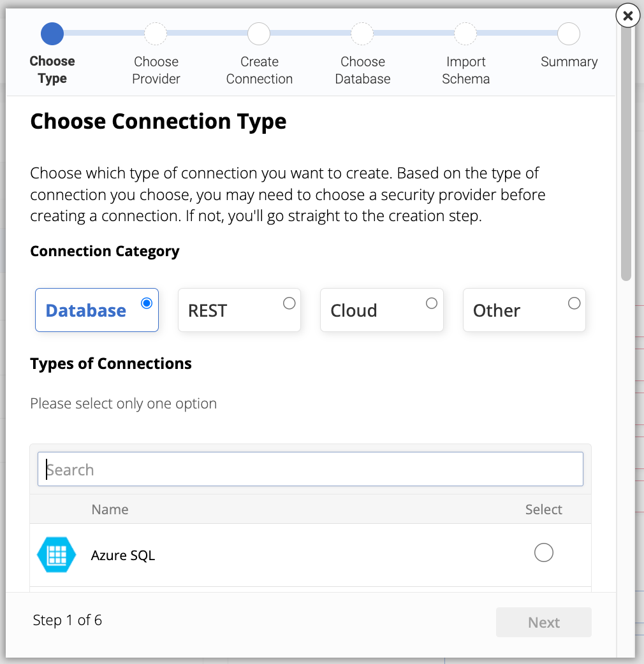This screenshot has width=644, height=664.
Task: Select the Cloud connection category
Action: pyautogui.click(x=381, y=310)
